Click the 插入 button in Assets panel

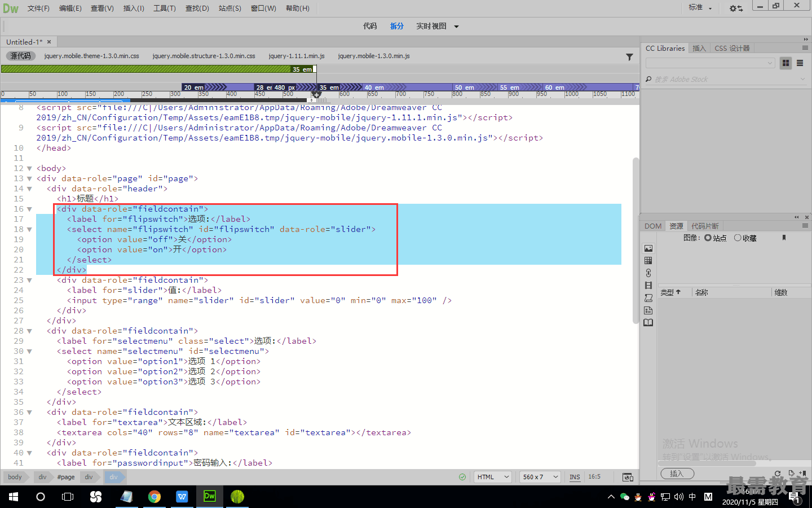click(677, 474)
